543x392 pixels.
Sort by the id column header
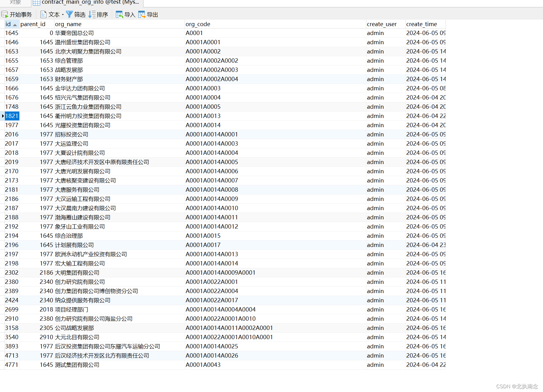point(12,24)
